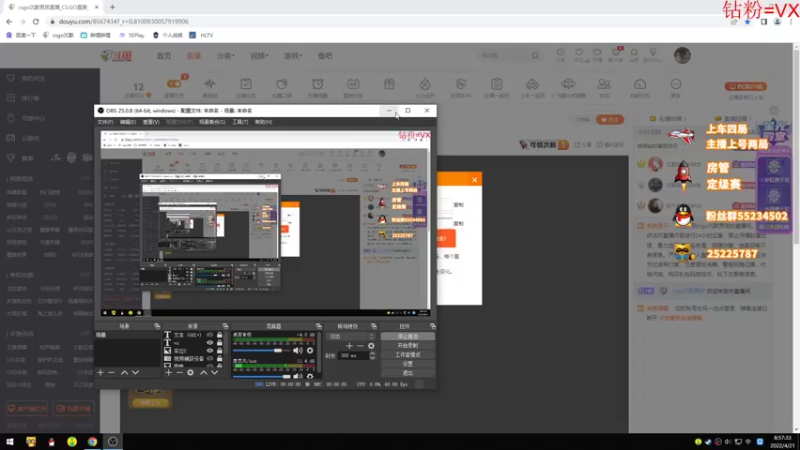This screenshot has height=450, width=800.
Task: Remove selected scene with minus icon
Action: [x=111, y=372]
